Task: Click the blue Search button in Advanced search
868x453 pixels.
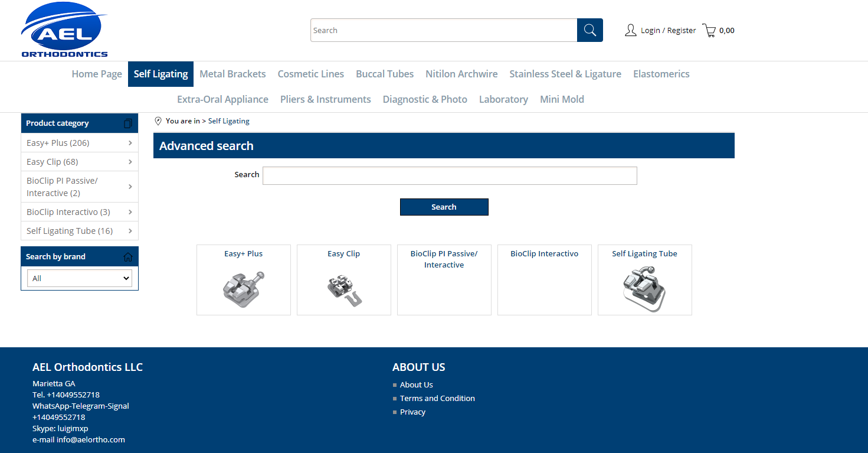Action: 444,207
